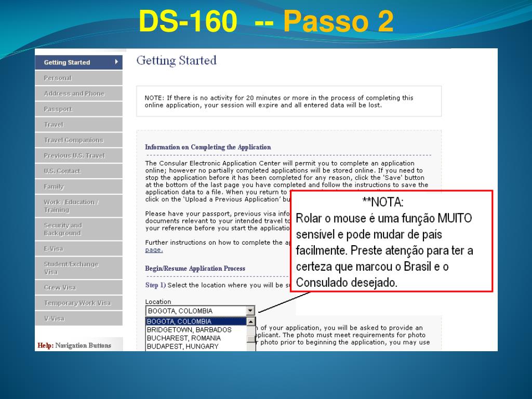
Task: Pick BUCHAREST, ROMANIA in location list
Action: 183,338
